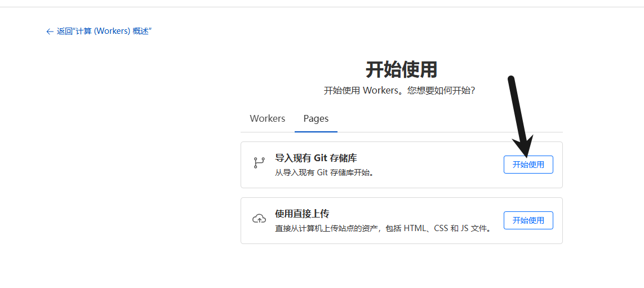Image resolution: width=644 pixels, height=288 pixels.
Task: Click the left arrow back icon
Action: tap(50, 32)
